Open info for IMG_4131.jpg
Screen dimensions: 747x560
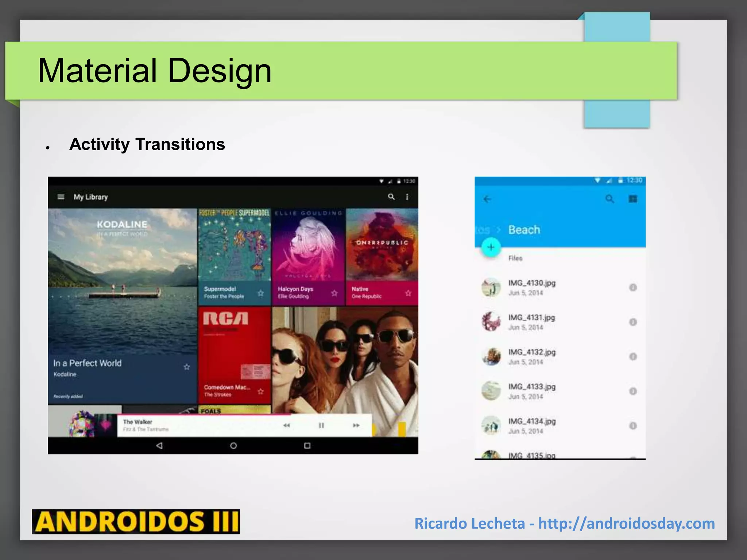[633, 322]
